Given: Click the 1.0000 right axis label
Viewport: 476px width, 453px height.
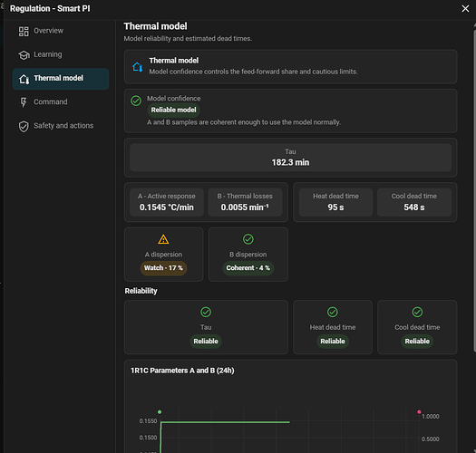Looking at the screenshot, I should coord(430,417).
